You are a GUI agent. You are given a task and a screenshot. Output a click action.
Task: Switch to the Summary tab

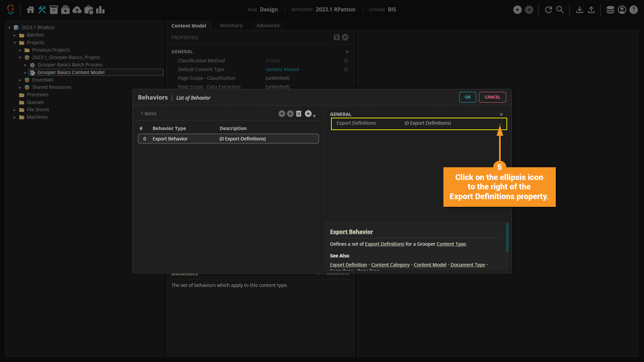(x=231, y=25)
